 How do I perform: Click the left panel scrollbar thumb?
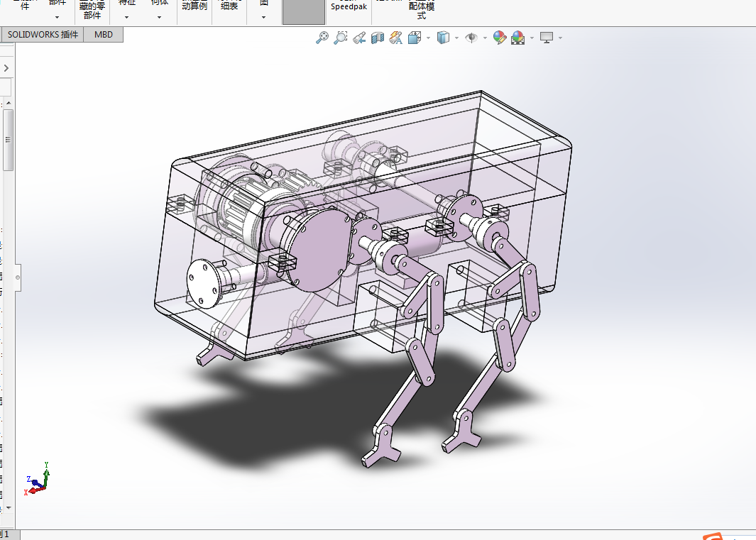(9, 140)
